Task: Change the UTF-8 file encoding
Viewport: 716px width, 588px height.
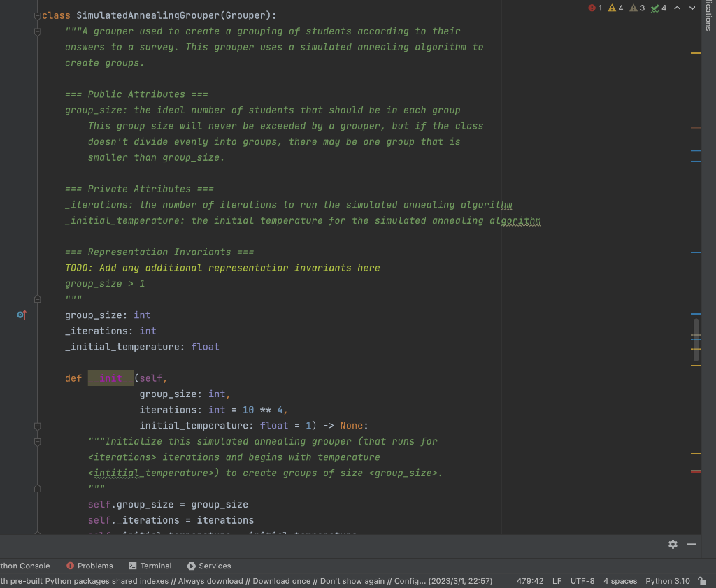Action: [582, 581]
